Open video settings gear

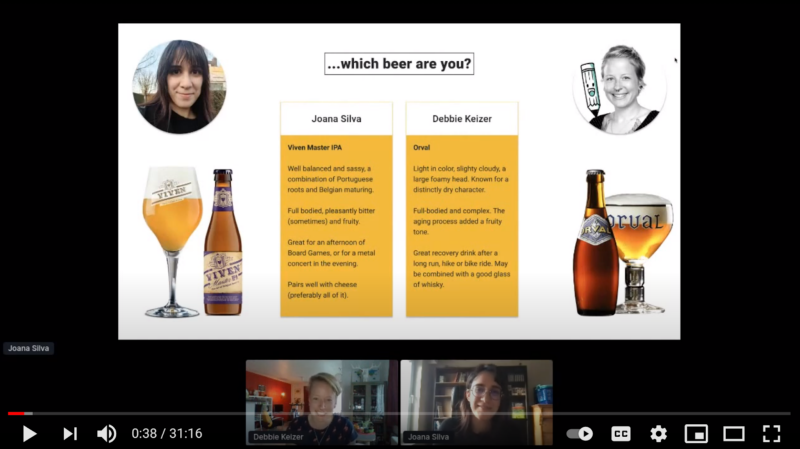[x=659, y=434]
